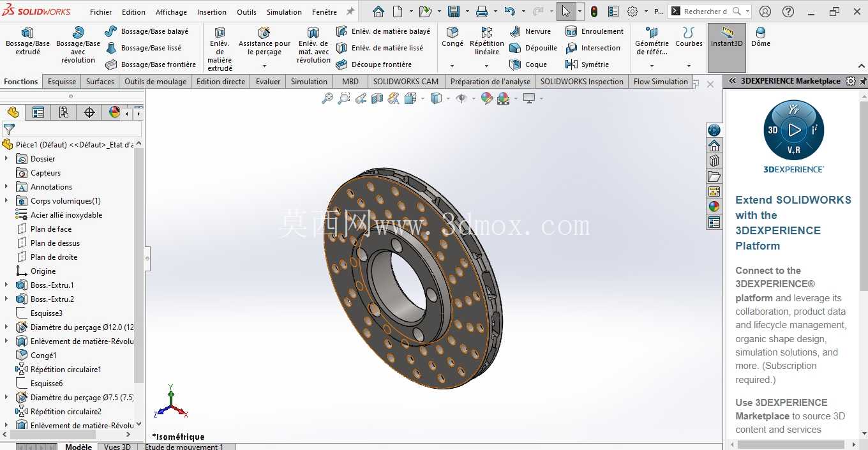Select the Symétrie mirror tool
The height and width of the screenshot is (450, 868).
tap(587, 64)
